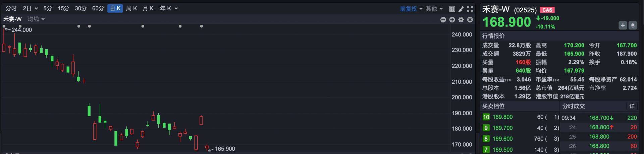Image resolution: width=644 pixels, height=154 pixels.
Task: Zoom in chart with plus icon
Action: pyautogui.click(x=452, y=20)
